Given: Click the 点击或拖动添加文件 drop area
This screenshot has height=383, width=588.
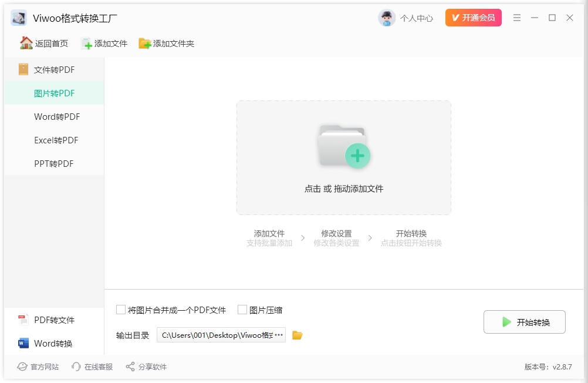Looking at the screenshot, I should (344, 157).
